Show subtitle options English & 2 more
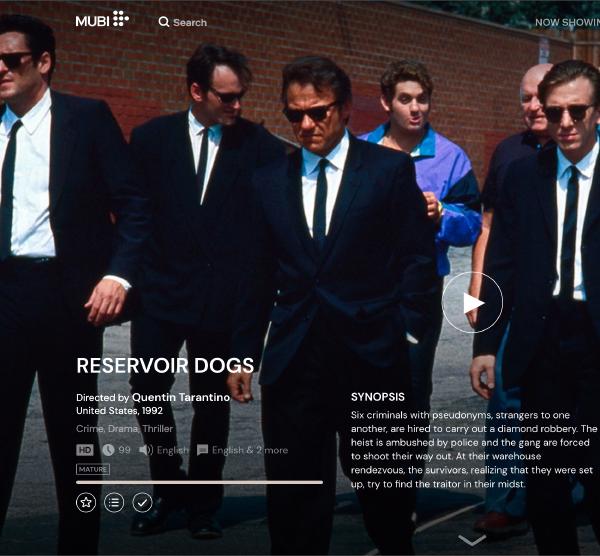600x556 pixels. 249,450
